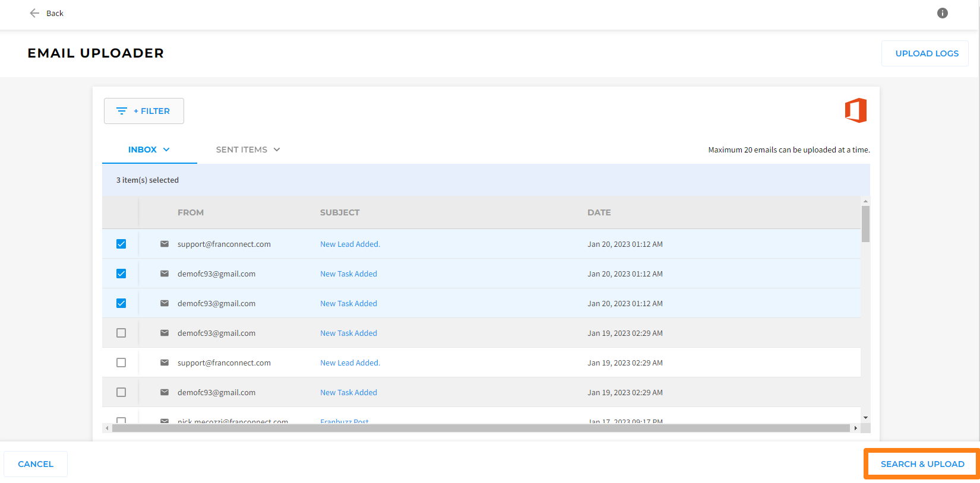Screen dimensions: 980x483
Task: Open the + Filter options
Action: point(144,111)
